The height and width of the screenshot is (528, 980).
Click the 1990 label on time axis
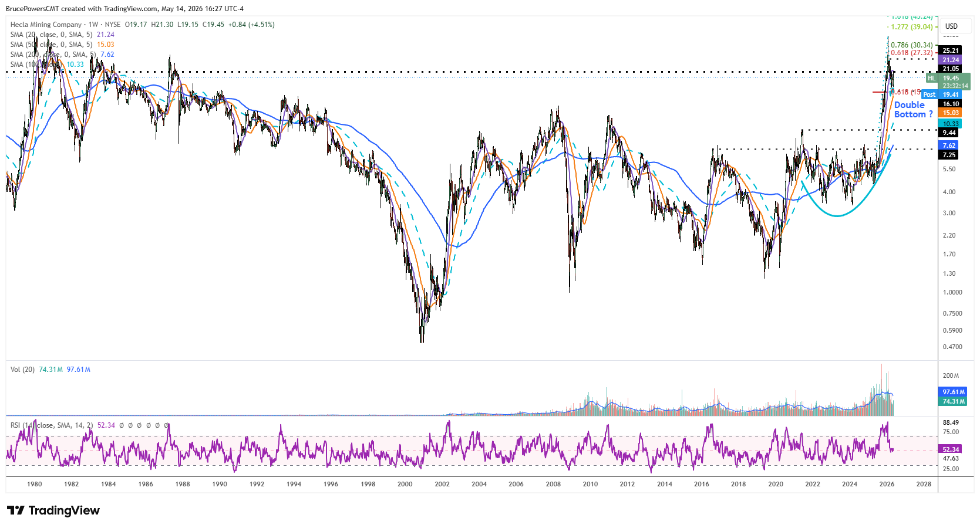pyautogui.click(x=220, y=484)
